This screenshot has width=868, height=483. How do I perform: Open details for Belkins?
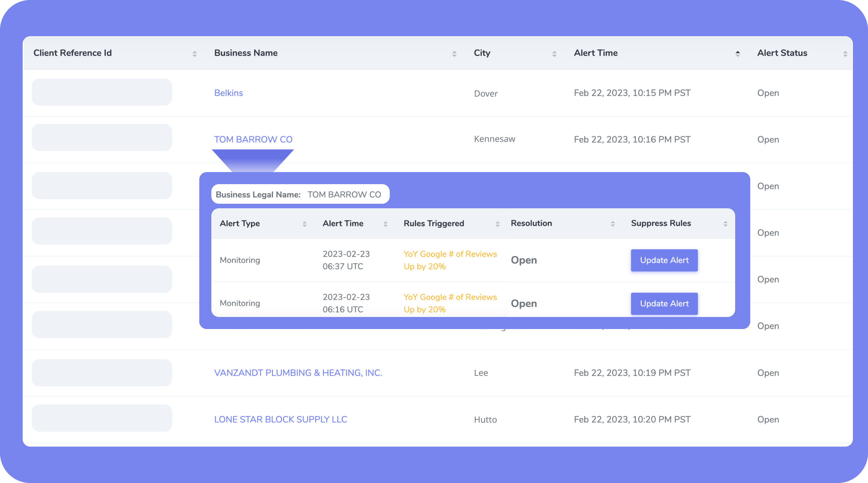[229, 93]
